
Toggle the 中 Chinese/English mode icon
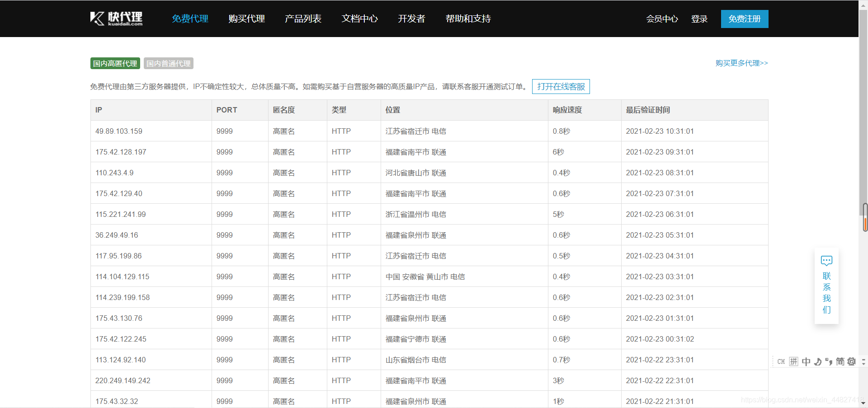tap(806, 361)
